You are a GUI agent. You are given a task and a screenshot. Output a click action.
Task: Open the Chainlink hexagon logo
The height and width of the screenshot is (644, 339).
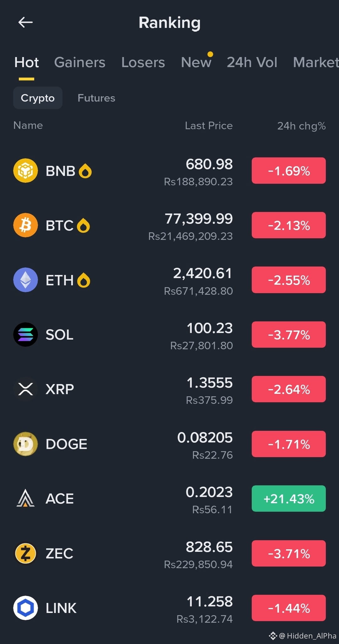click(25, 608)
